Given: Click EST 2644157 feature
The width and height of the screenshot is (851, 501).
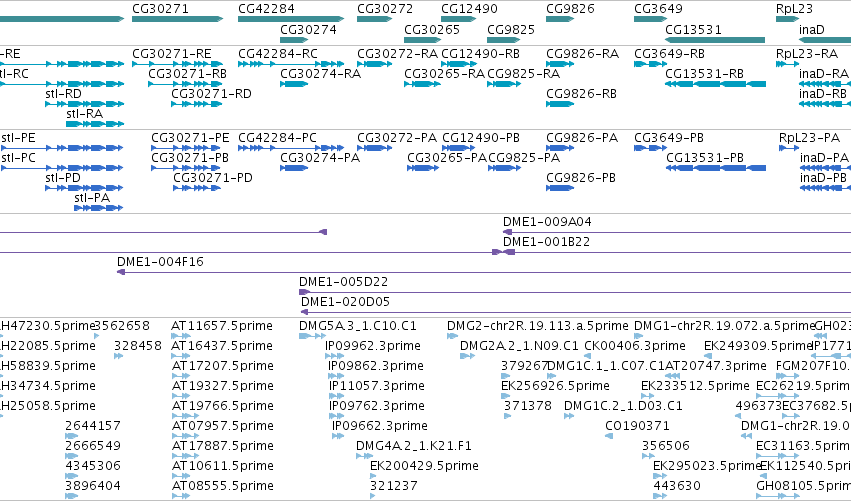Looking at the screenshot, I should pos(72,436).
